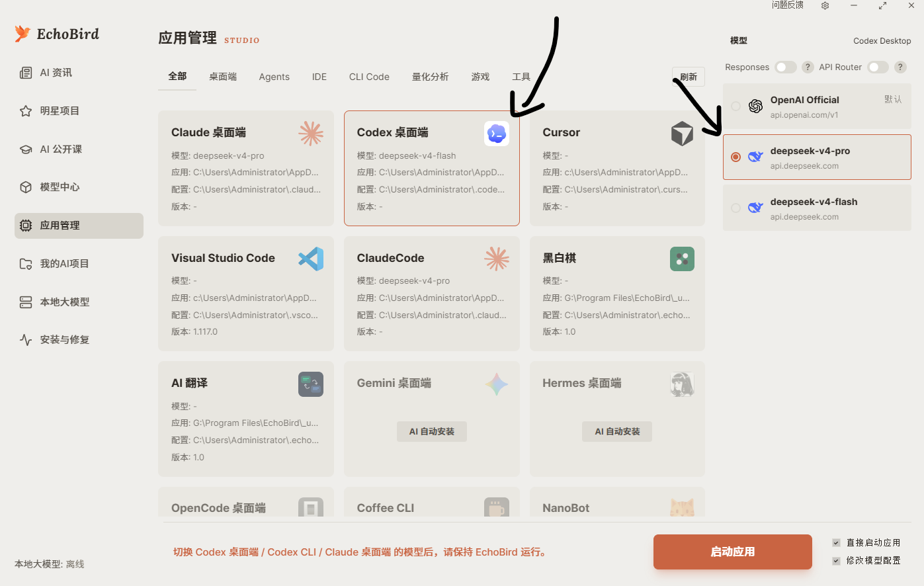
Task: Select the deepseek-v4-flash radio button
Action: [735, 208]
